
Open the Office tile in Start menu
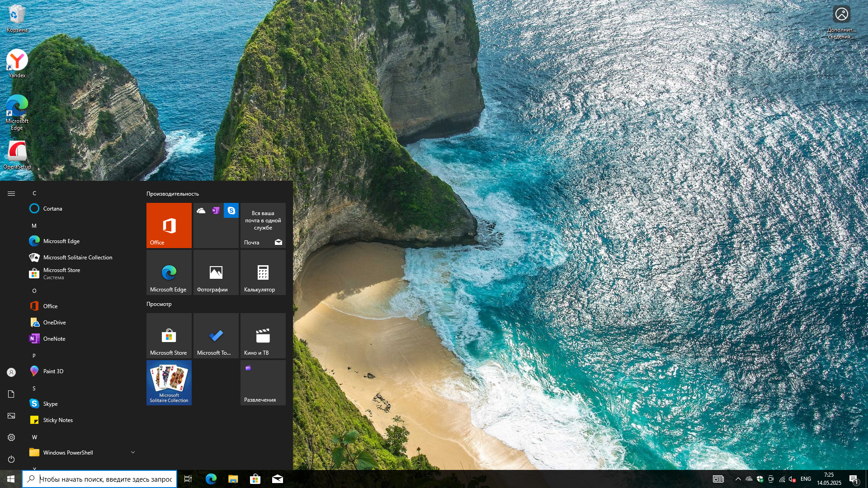[169, 225]
